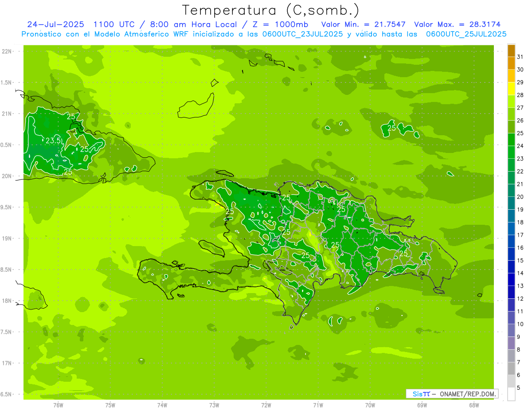Click the "73W" longitude axis label
Image resolution: width=532 pixels, height=411 pixels.
pos(214,405)
